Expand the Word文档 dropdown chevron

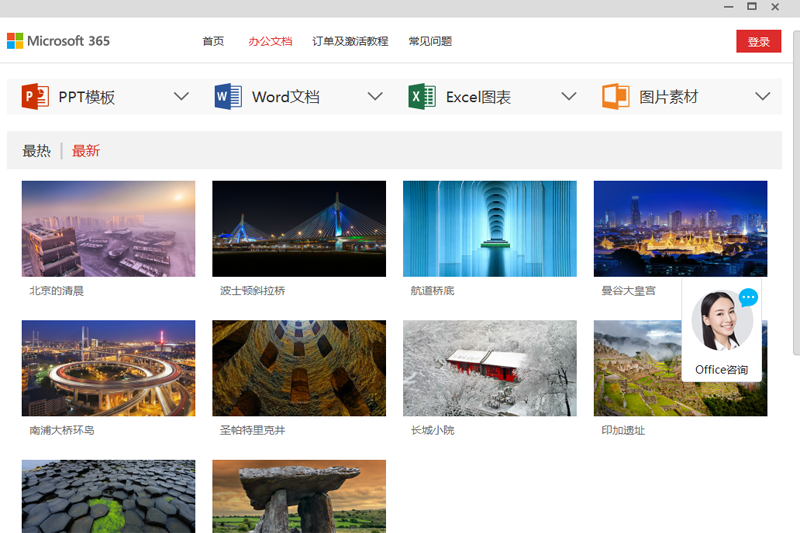375,97
